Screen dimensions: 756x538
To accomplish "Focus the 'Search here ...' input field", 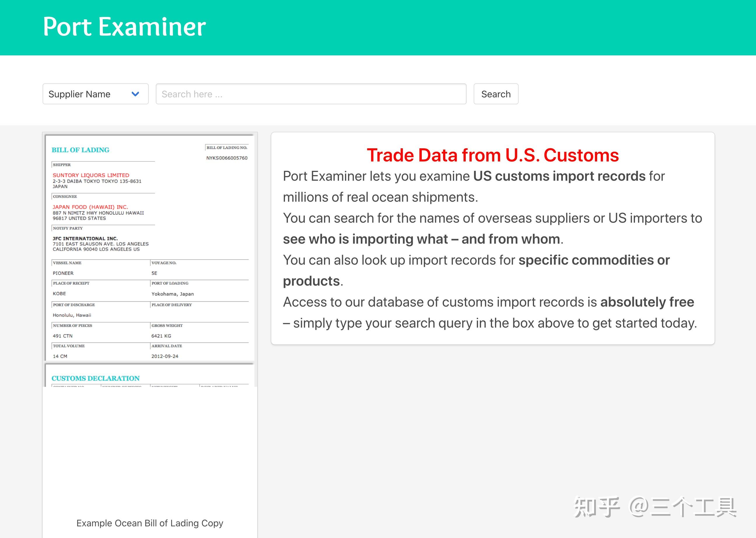I will (x=311, y=94).
